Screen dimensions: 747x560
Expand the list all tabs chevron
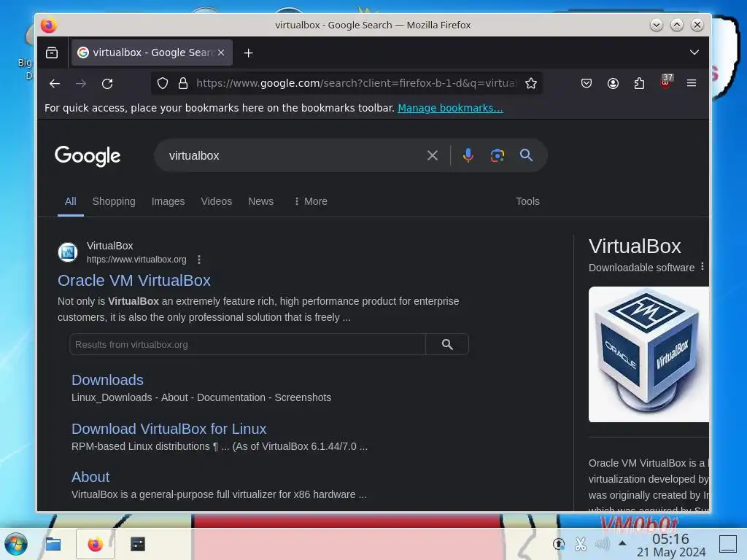[x=694, y=52]
